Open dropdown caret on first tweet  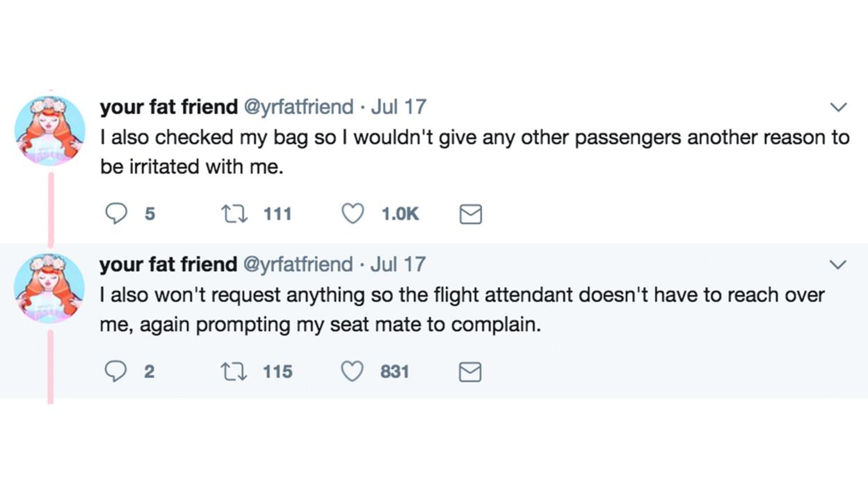click(839, 108)
